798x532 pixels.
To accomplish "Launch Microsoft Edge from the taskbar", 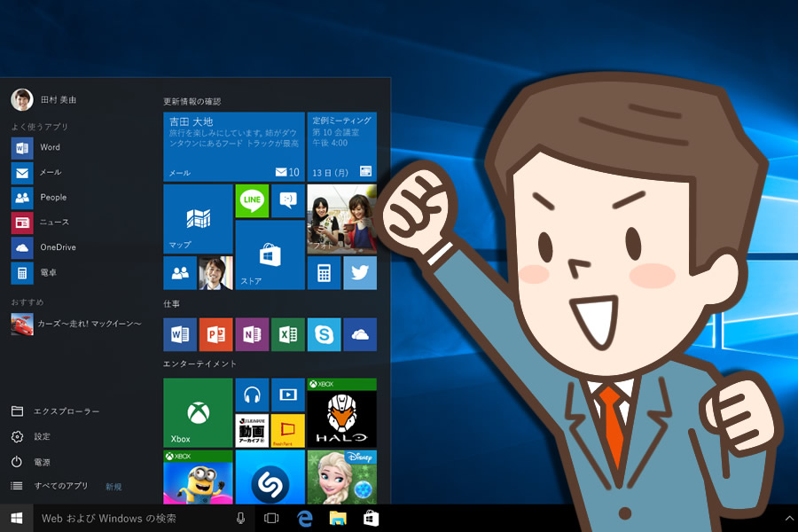I will tap(305, 518).
